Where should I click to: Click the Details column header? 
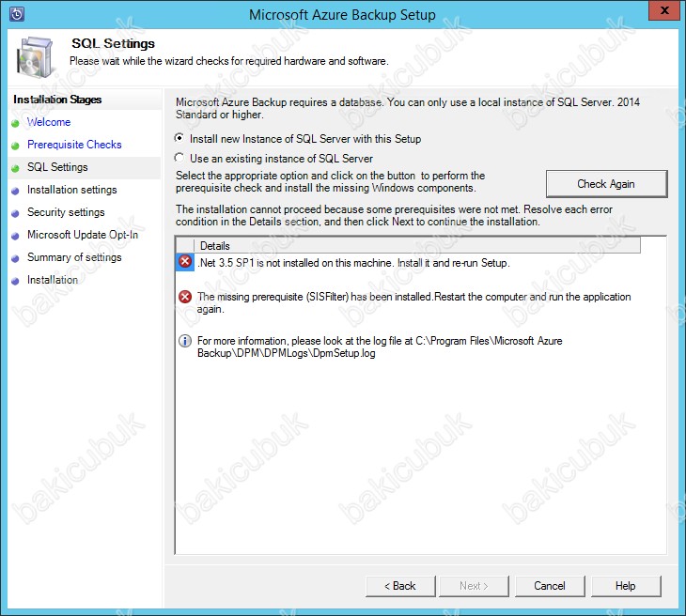click(x=417, y=246)
